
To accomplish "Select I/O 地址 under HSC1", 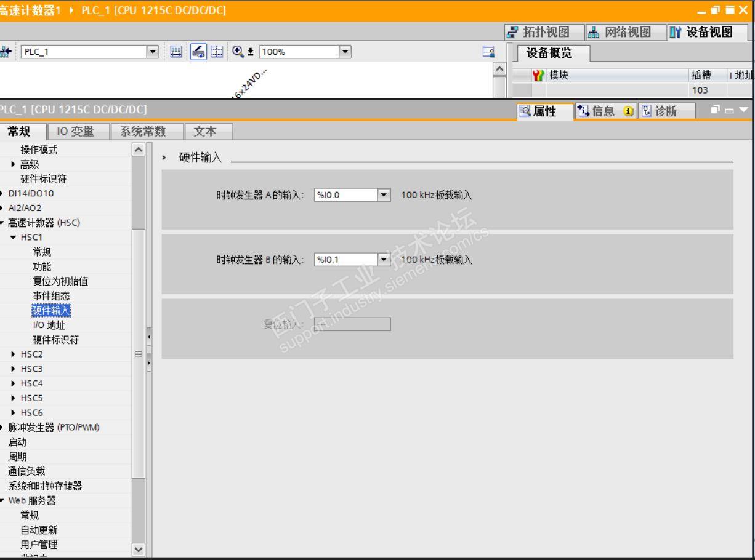I will coord(49,325).
